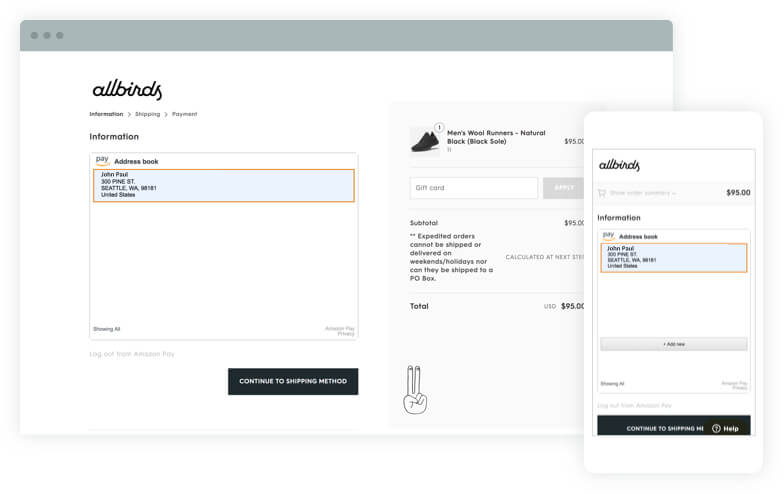This screenshot has height=494, width=784.
Task: Click the cart icon in mobile order summary
Action: (x=602, y=193)
